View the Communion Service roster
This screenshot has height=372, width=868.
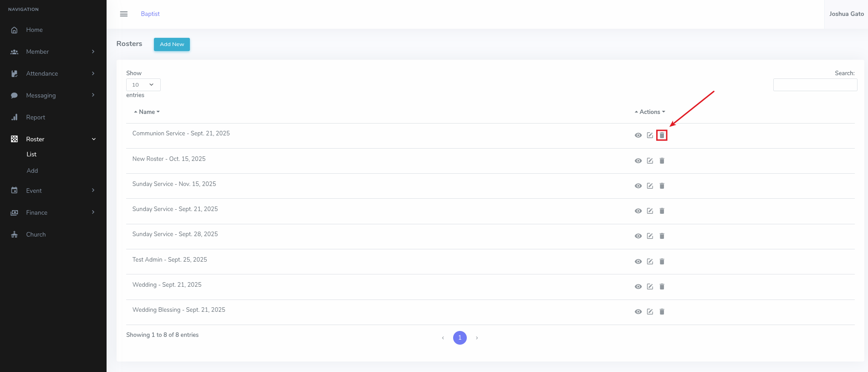[638, 135]
